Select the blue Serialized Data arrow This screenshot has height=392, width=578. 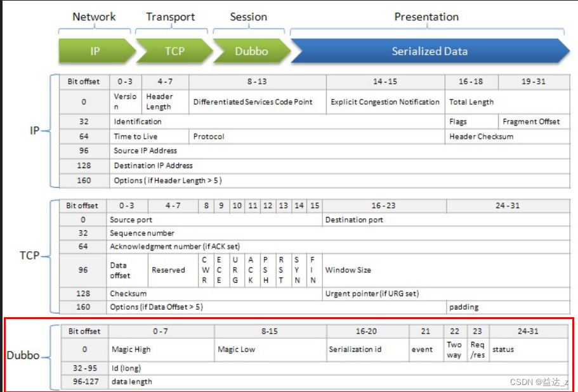430,51
